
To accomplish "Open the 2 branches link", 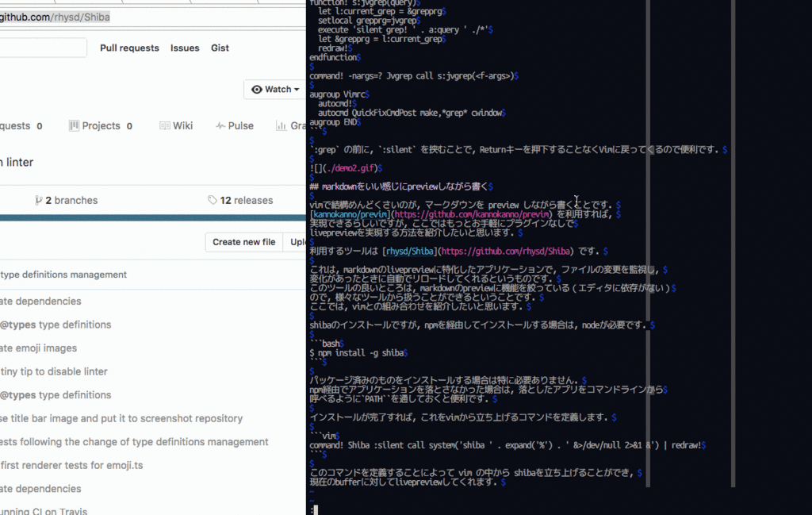I will [x=71, y=200].
